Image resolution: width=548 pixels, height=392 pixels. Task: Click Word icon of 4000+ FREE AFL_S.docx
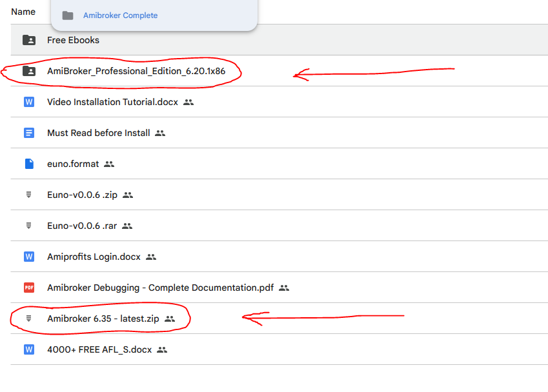pyautogui.click(x=29, y=349)
